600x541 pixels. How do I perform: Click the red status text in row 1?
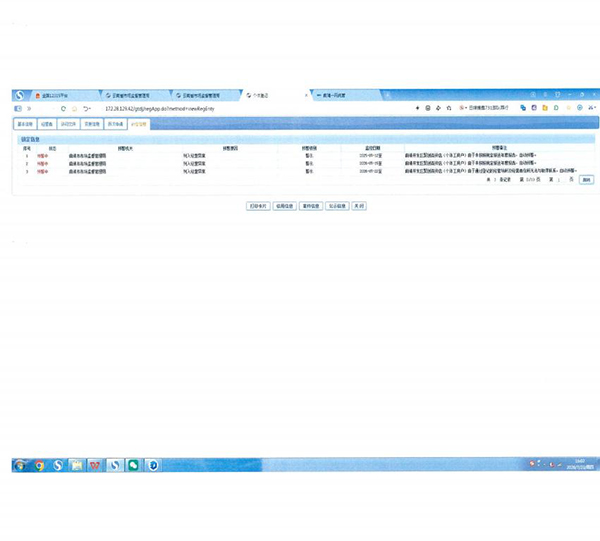pos(42,156)
